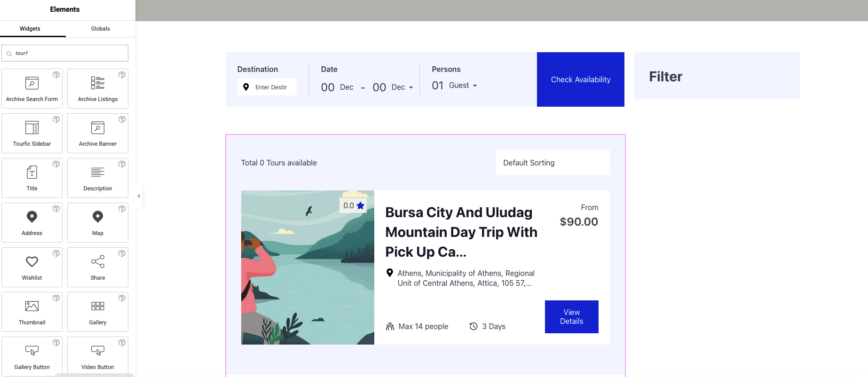Expand the Guest persons dropdown
This screenshot has height=377, width=868.
click(x=463, y=86)
